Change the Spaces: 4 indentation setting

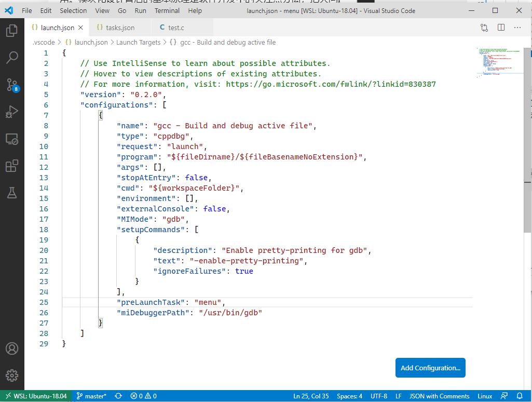tap(349, 396)
